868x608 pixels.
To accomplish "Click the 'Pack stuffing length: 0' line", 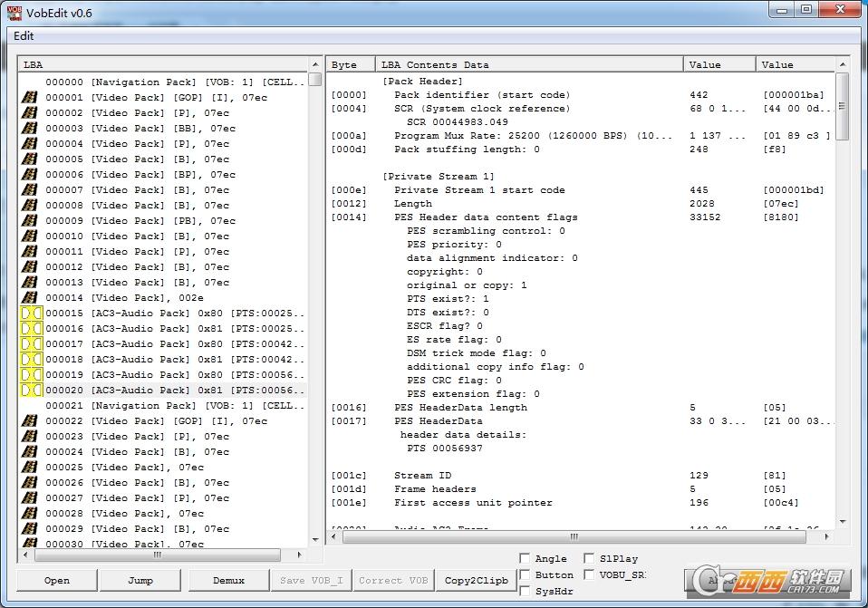I will (467, 150).
